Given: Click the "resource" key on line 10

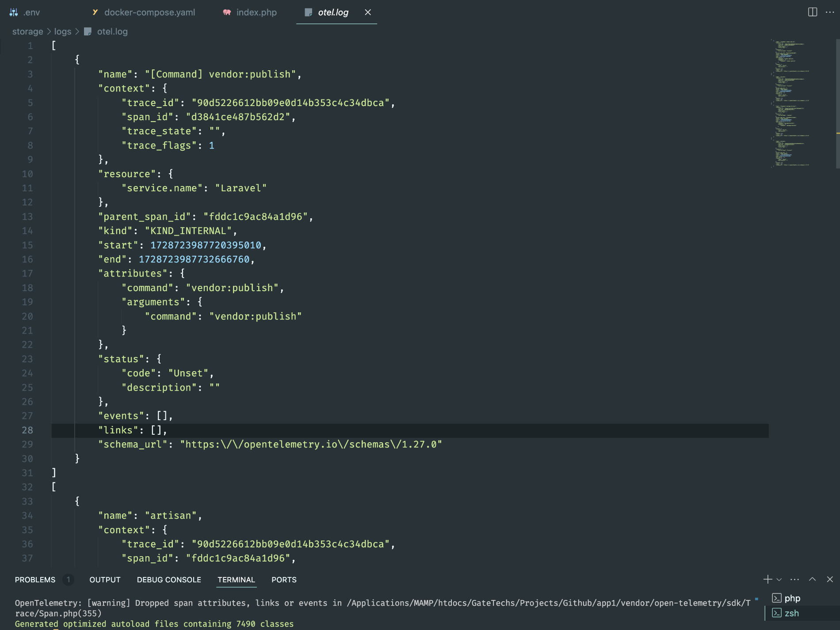Looking at the screenshot, I should [x=127, y=174].
